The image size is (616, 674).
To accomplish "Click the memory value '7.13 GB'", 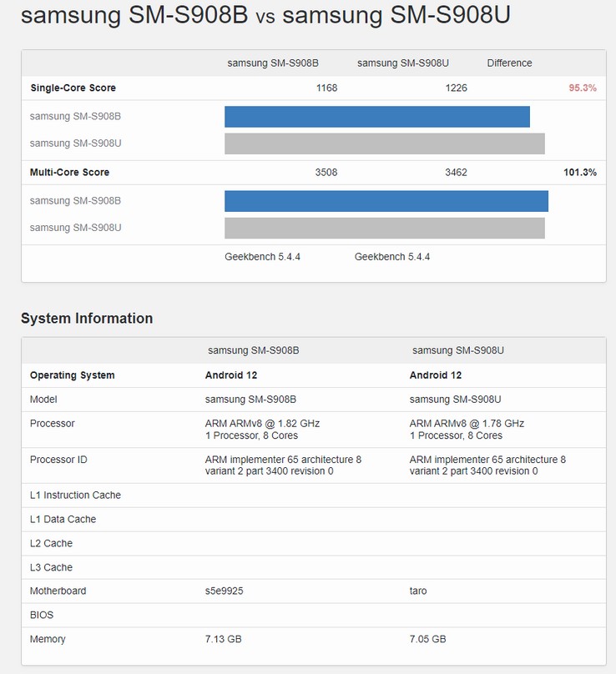I will pyautogui.click(x=223, y=639).
